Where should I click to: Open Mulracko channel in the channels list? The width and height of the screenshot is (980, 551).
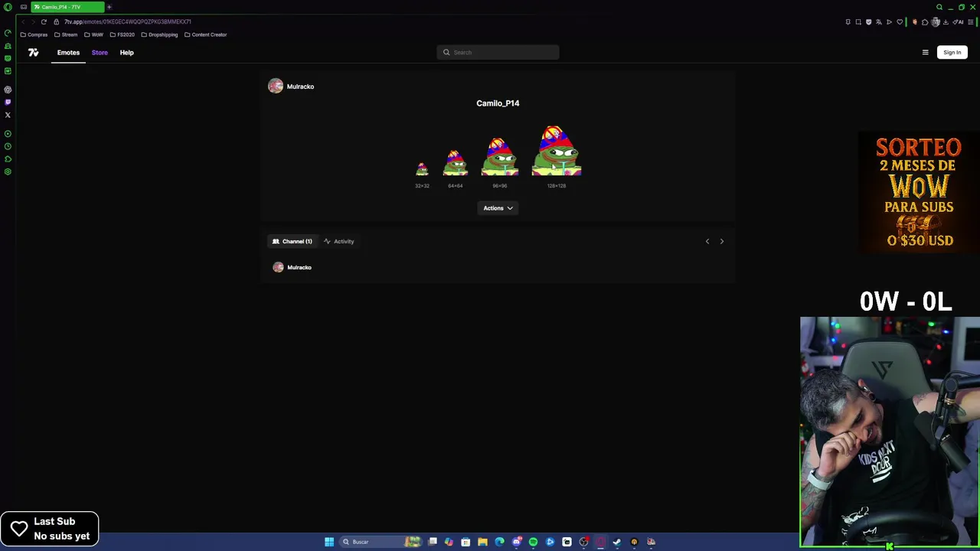(x=292, y=267)
